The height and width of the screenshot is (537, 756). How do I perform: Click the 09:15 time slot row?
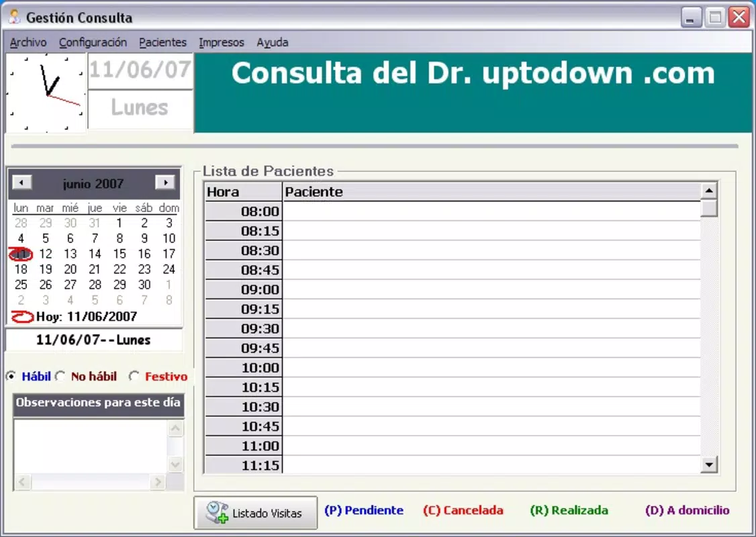pyautogui.click(x=453, y=309)
